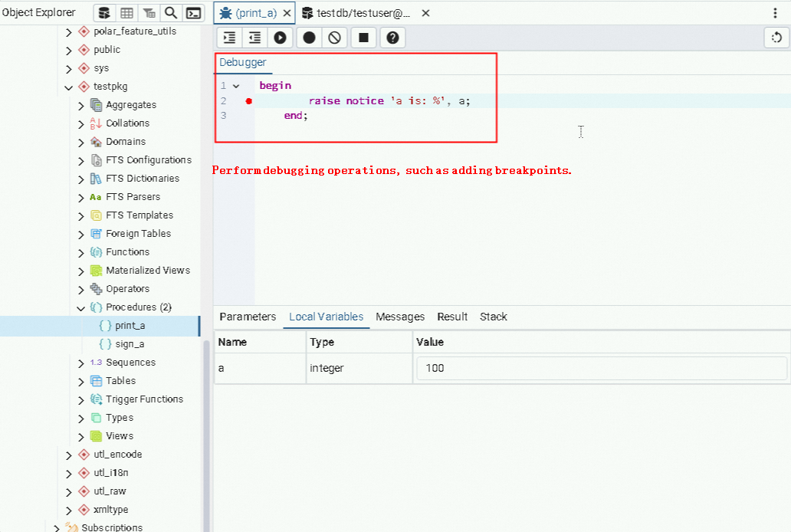Viewport: 791px width, 532px height.
Task: Open PSQL tool terminal icon
Action: point(193,13)
